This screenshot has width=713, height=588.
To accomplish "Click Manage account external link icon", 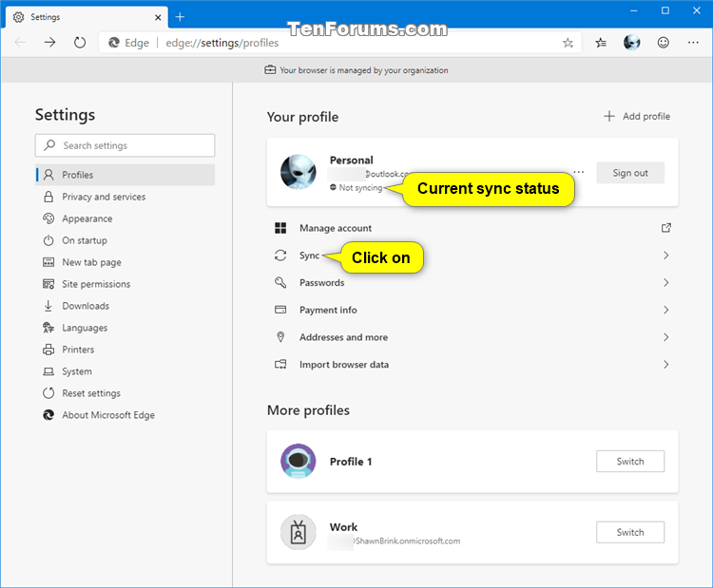I will pos(665,228).
